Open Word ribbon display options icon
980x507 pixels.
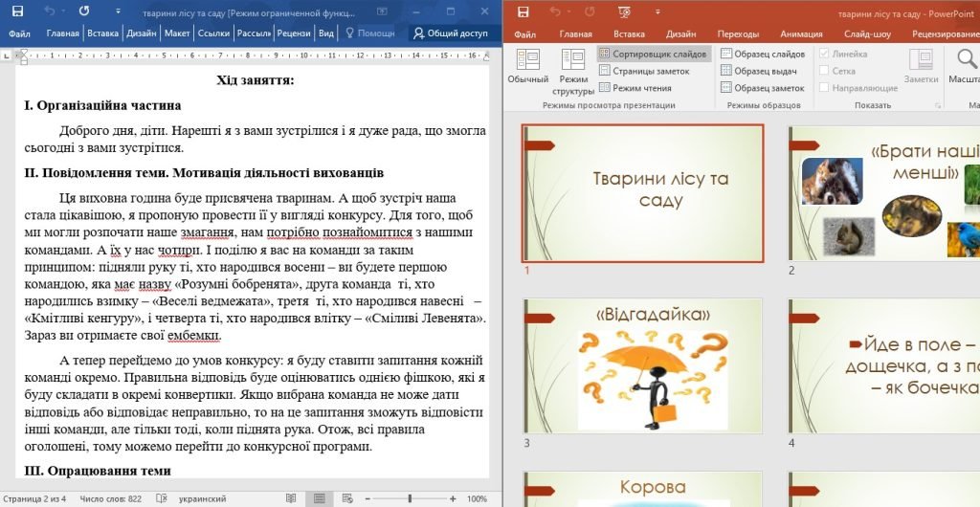point(383,11)
